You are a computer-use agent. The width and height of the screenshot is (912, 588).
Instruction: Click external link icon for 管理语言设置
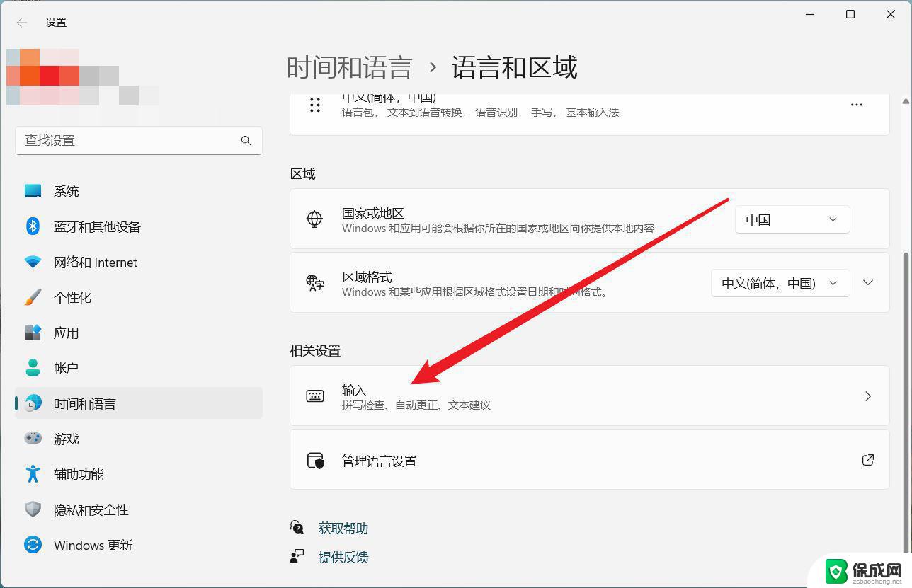(x=868, y=460)
